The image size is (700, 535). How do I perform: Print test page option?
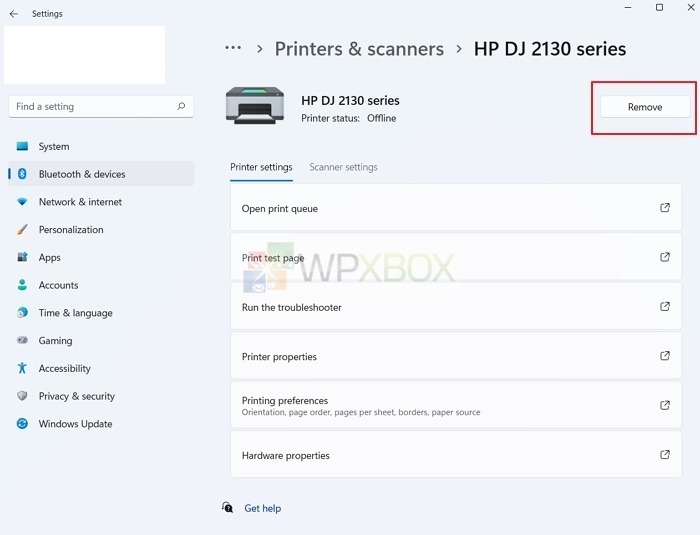click(456, 257)
